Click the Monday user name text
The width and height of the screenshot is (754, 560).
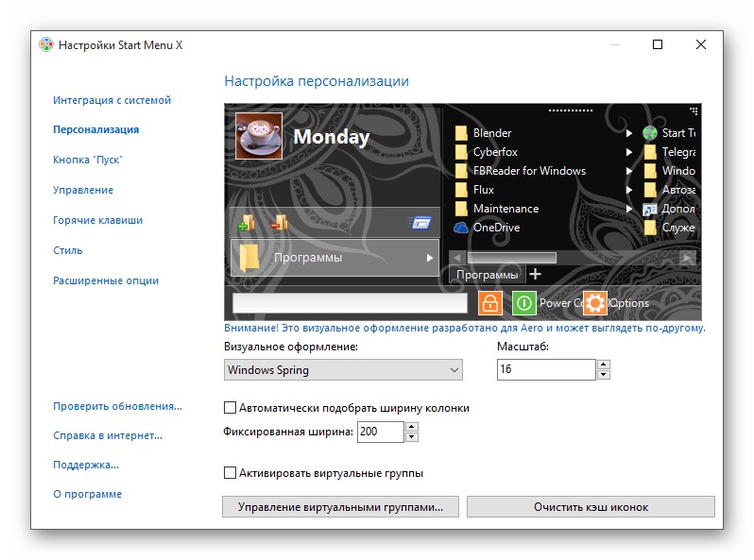pyautogui.click(x=332, y=137)
